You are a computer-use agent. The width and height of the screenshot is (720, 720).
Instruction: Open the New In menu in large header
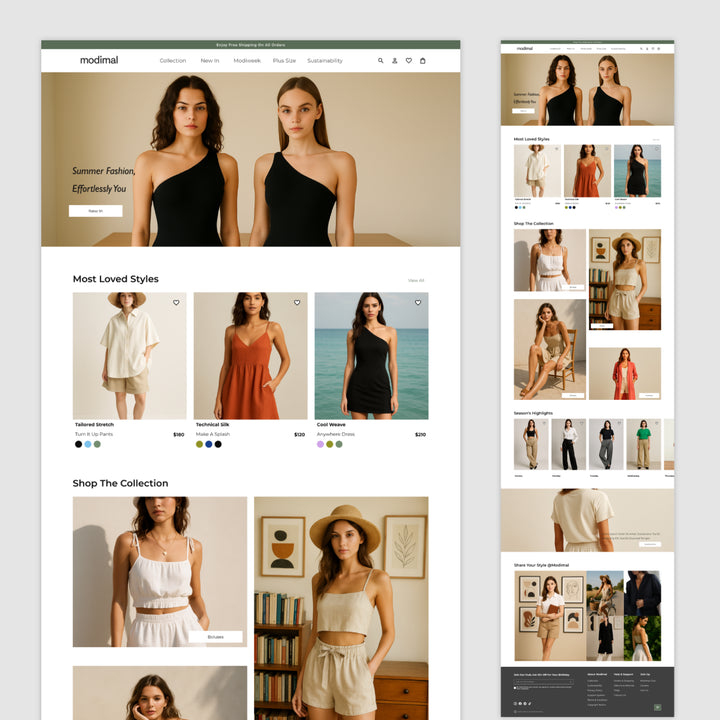[x=209, y=61]
